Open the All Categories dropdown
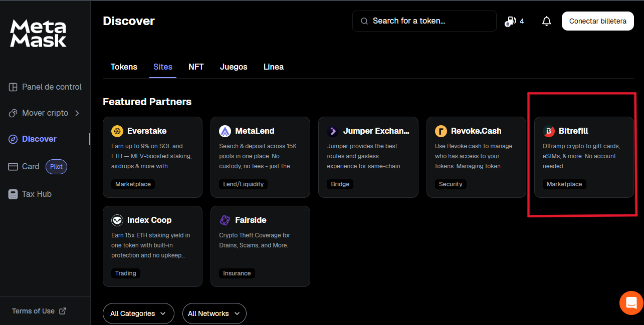Viewport: 644px width, 325px height. coord(138,313)
